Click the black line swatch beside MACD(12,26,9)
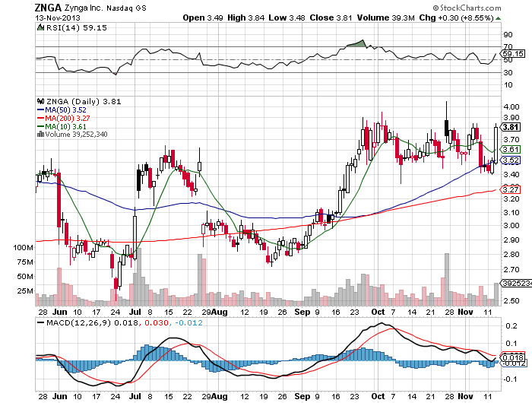This screenshot has height=403, width=532. [40, 322]
